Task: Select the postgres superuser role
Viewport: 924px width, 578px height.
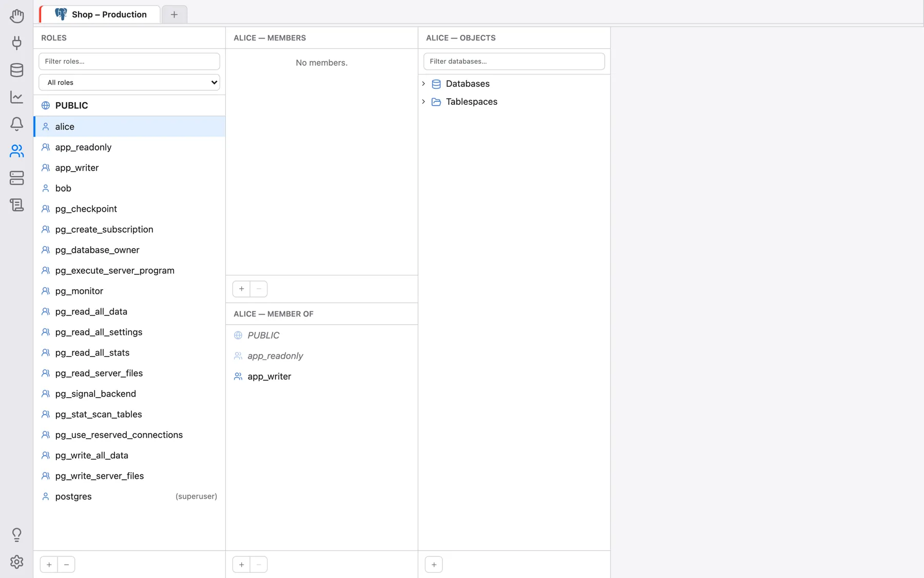Action: tap(129, 496)
